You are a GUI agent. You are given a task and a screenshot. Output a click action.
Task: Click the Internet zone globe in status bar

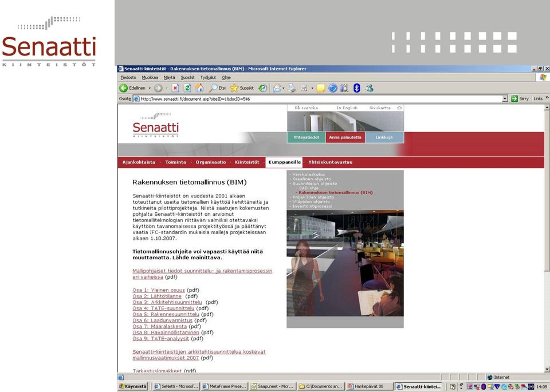[x=490, y=377]
